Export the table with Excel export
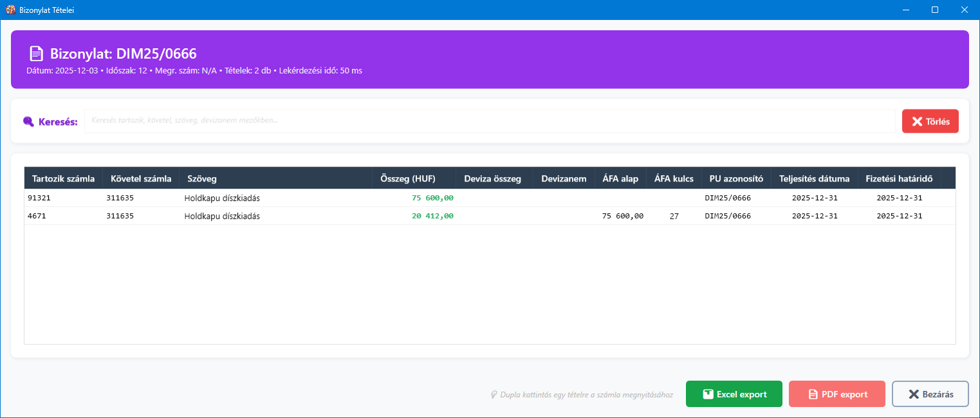This screenshot has height=418, width=980. 734,394
